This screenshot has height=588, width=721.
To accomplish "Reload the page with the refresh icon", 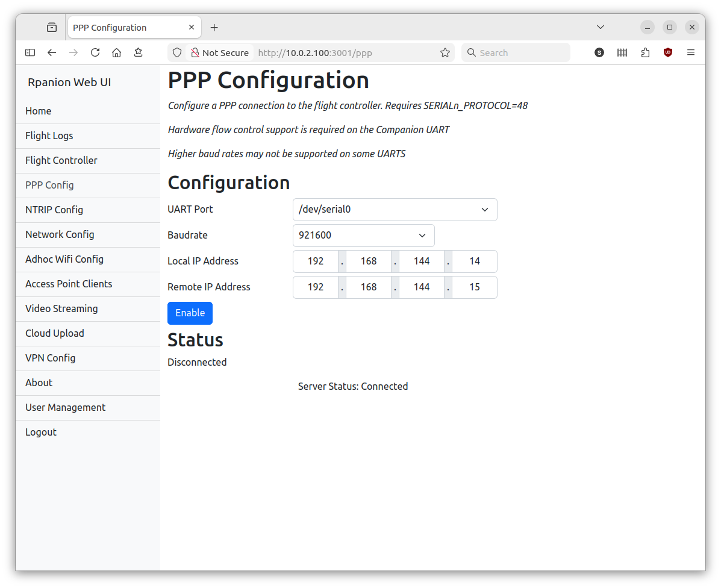I will 95,52.
